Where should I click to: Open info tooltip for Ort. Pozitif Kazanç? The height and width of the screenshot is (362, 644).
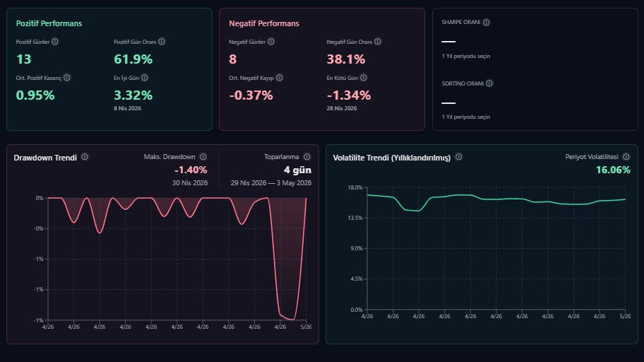pos(67,78)
